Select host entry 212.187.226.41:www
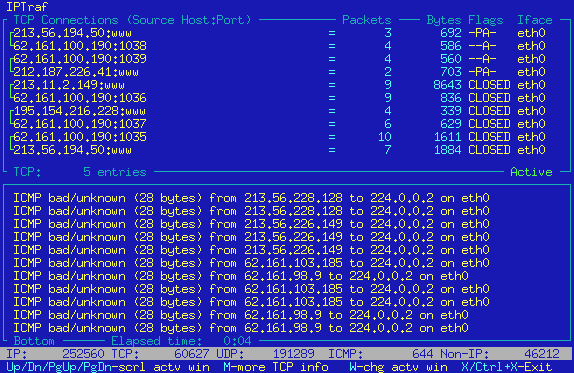This screenshot has height=373, width=574. 76,72
